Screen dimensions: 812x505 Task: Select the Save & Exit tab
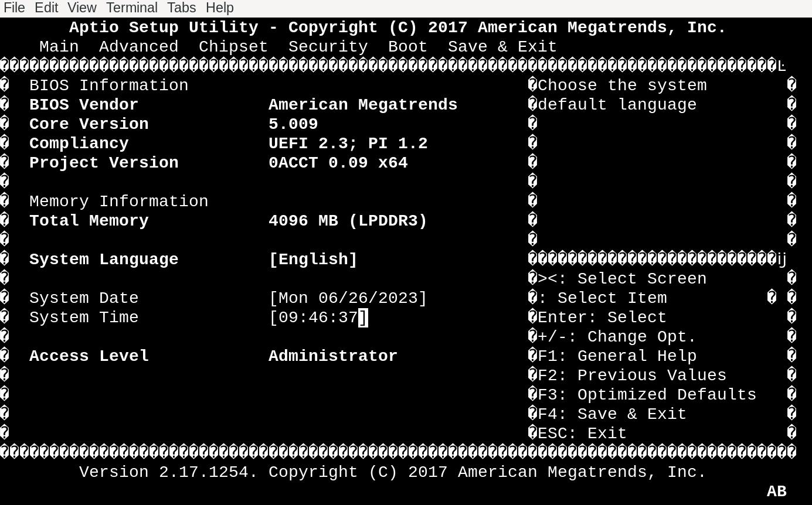pos(502,47)
